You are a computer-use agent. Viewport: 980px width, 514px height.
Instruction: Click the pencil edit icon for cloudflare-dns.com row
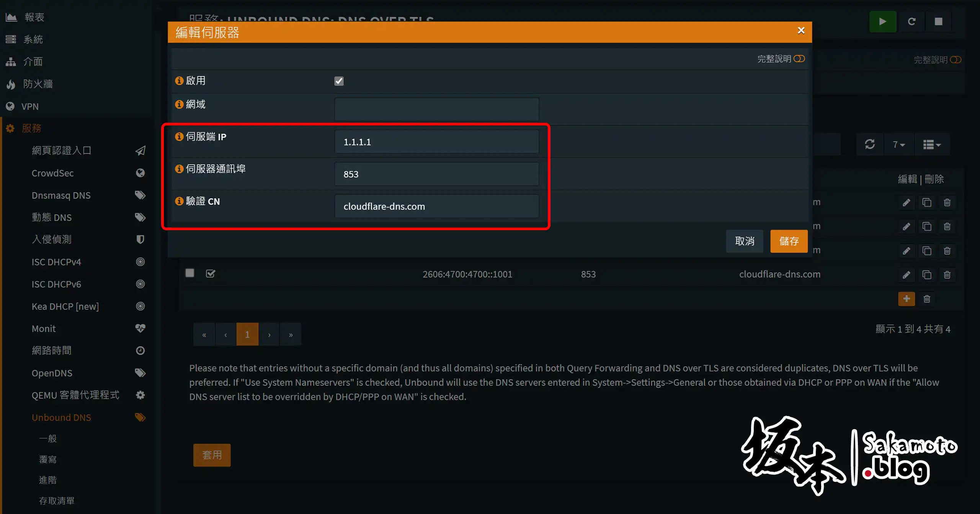pos(907,275)
